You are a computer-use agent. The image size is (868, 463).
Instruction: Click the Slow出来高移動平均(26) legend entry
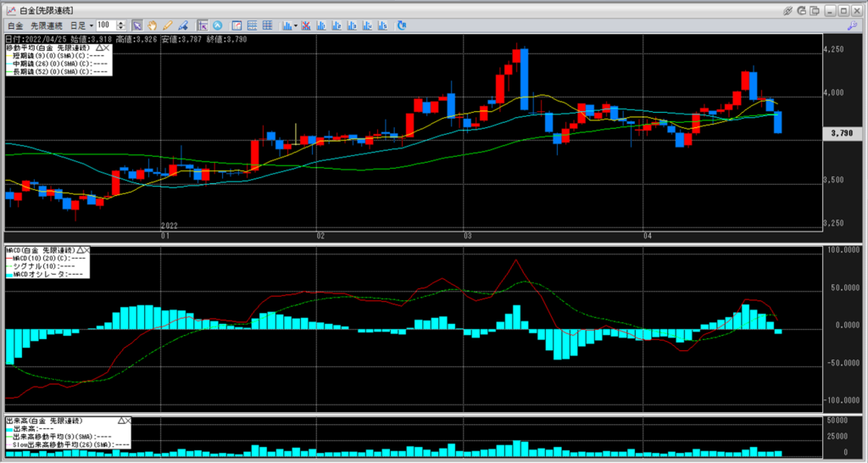tap(68, 444)
